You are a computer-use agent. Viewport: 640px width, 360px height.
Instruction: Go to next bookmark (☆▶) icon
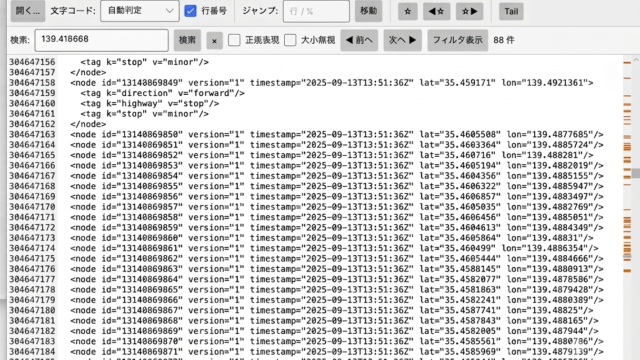[x=470, y=11]
